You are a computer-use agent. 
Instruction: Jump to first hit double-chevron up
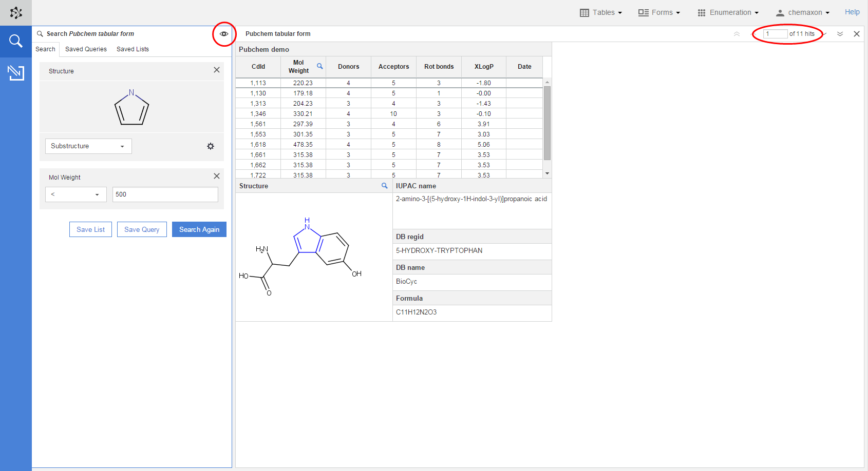point(737,34)
